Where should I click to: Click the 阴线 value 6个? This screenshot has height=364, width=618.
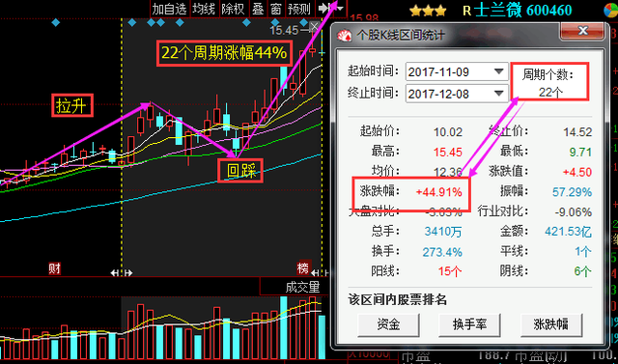tap(583, 271)
